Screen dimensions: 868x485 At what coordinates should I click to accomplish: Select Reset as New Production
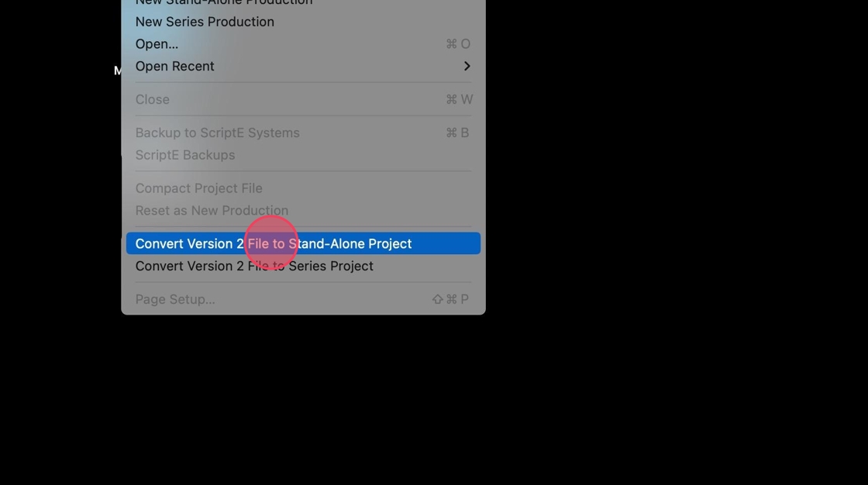303,210
